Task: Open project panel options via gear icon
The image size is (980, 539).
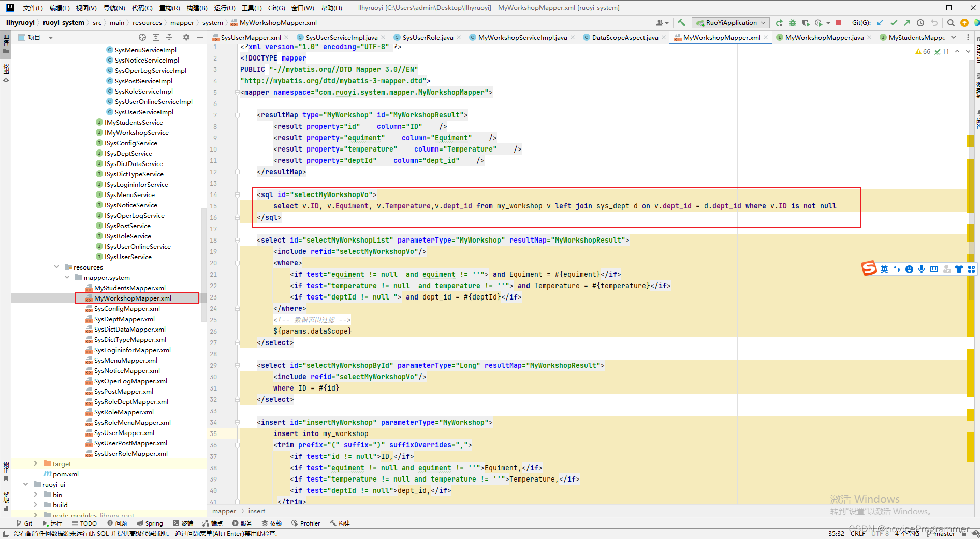Action: pos(186,37)
